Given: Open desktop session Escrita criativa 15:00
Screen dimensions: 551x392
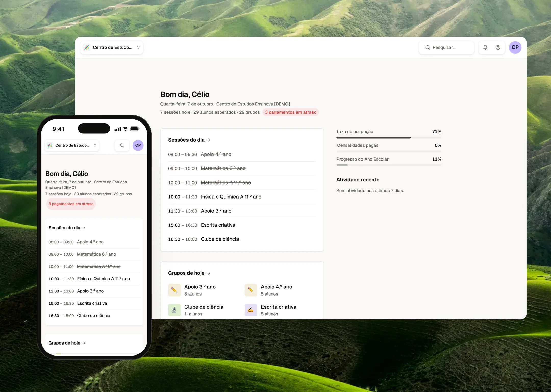Looking at the screenshot, I should [x=242, y=225].
